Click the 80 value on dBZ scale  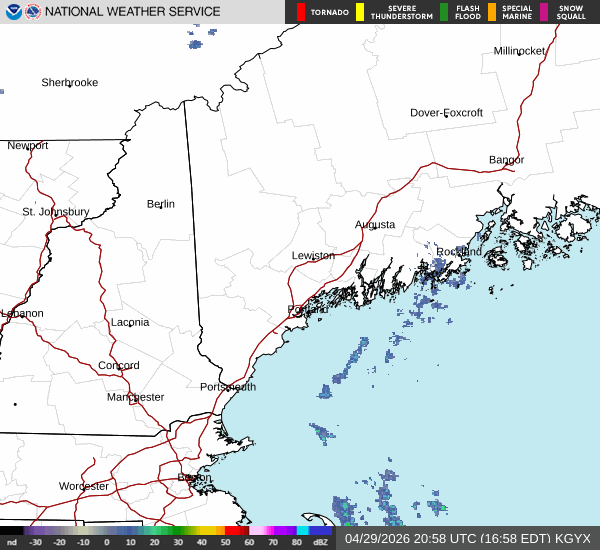(x=297, y=542)
